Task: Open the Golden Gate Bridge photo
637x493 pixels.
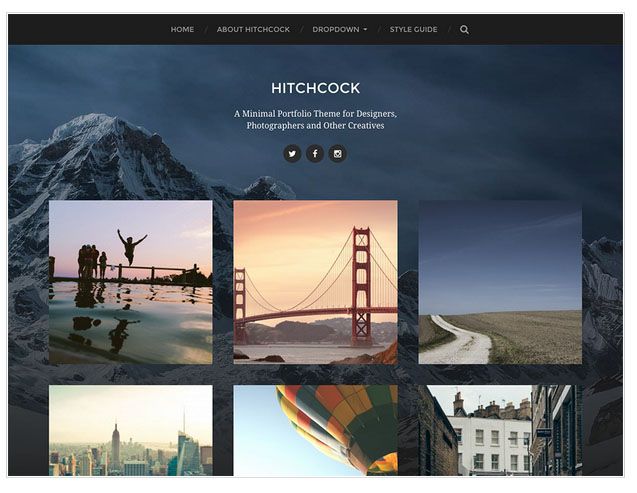Action: (316, 282)
